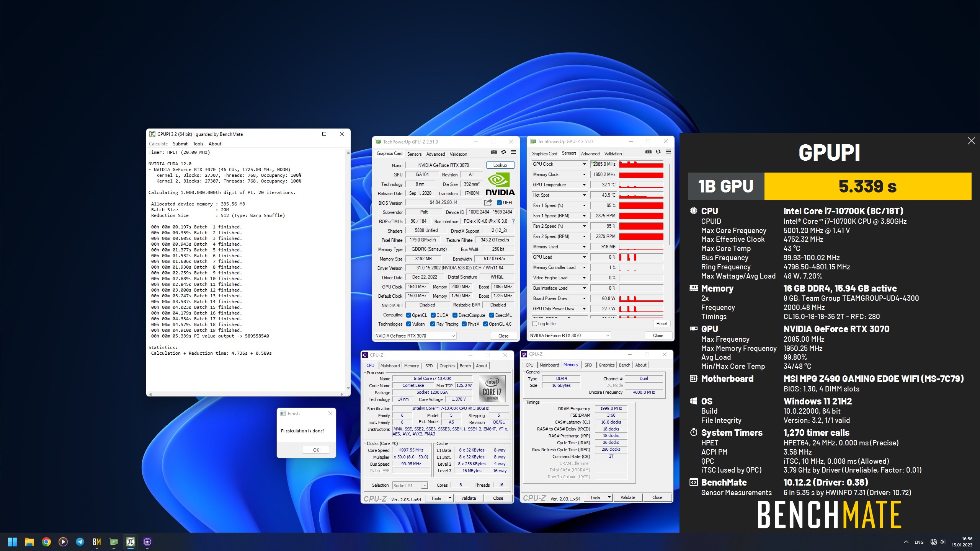Open the hamburger menu in GPU-Z Graphics Card window

[513, 152]
